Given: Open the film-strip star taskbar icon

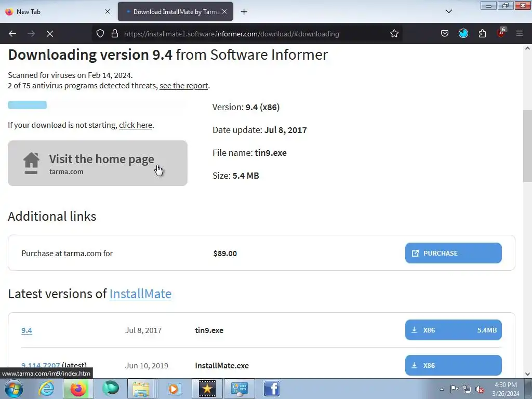Looking at the screenshot, I should (207, 389).
